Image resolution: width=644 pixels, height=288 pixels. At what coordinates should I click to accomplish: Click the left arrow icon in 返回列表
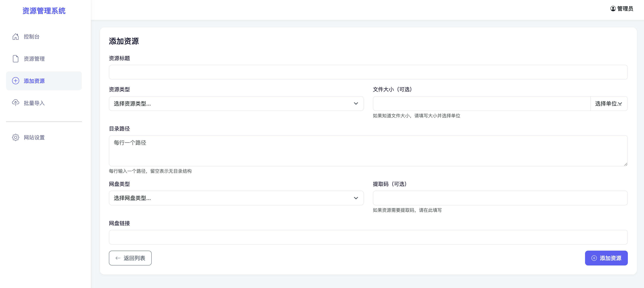118,258
